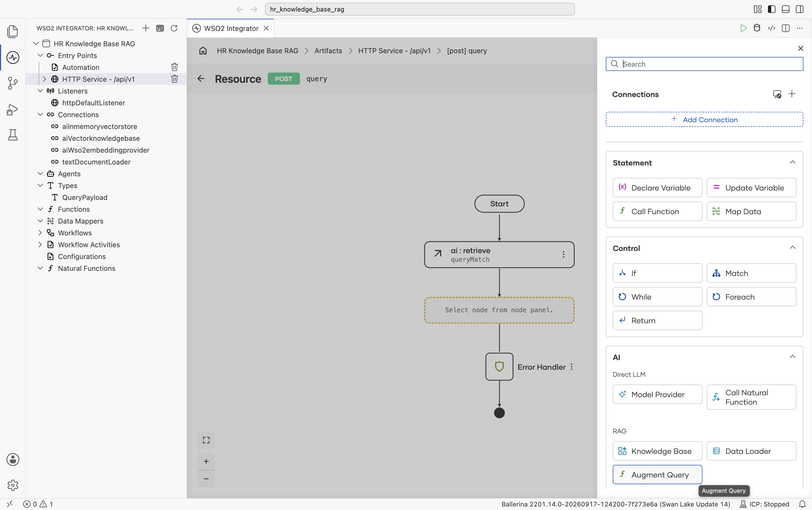Open the QueryPayload type
This screenshot has height=510, width=812.
85,197
